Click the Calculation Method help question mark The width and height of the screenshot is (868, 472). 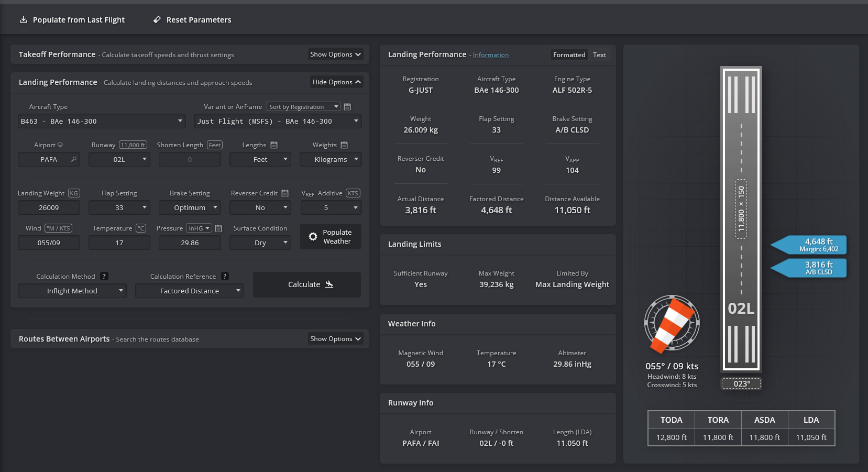(x=104, y=276)
